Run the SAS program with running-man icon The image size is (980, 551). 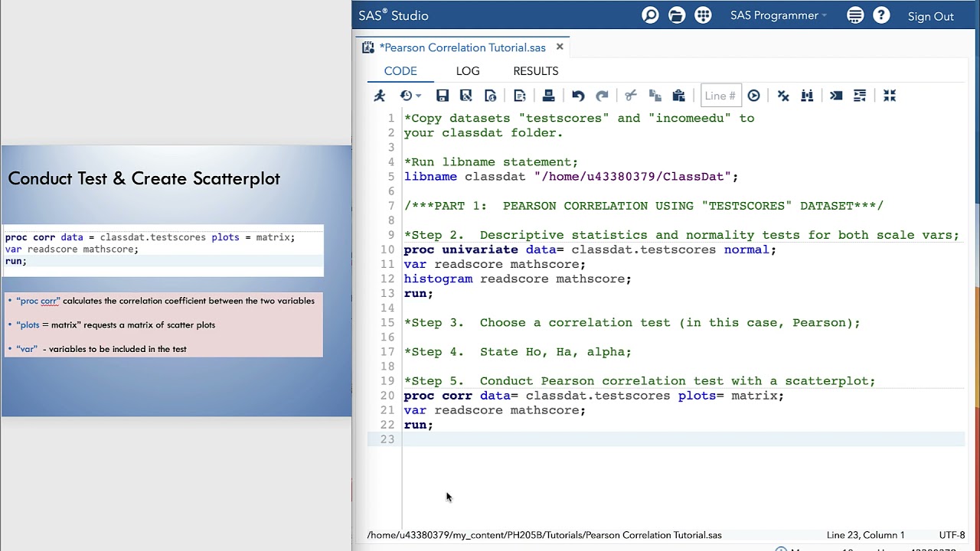click(x=380, y=96)
